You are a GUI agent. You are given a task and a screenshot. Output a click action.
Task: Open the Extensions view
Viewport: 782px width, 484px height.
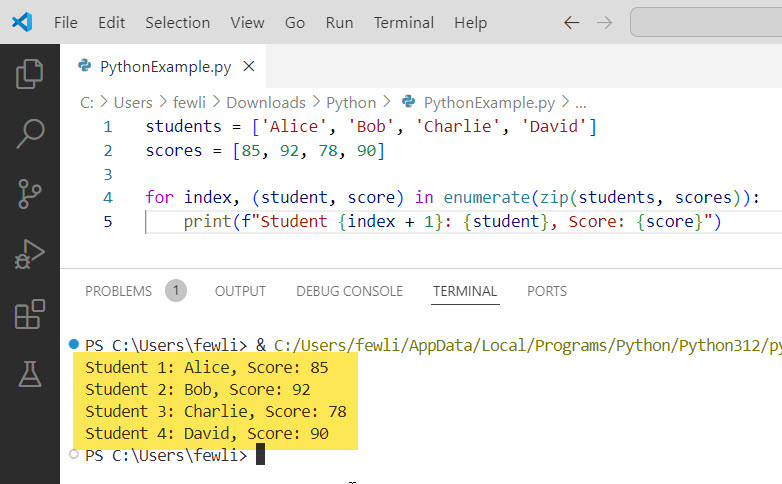[30, 314]
